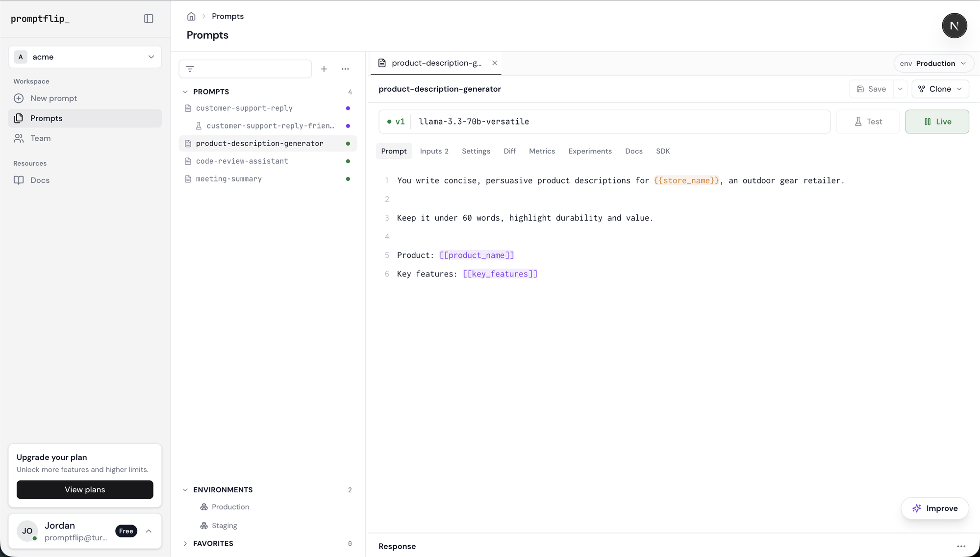Select meeting-summary prompt
980x557 pixels.
[x=268, y=178]
